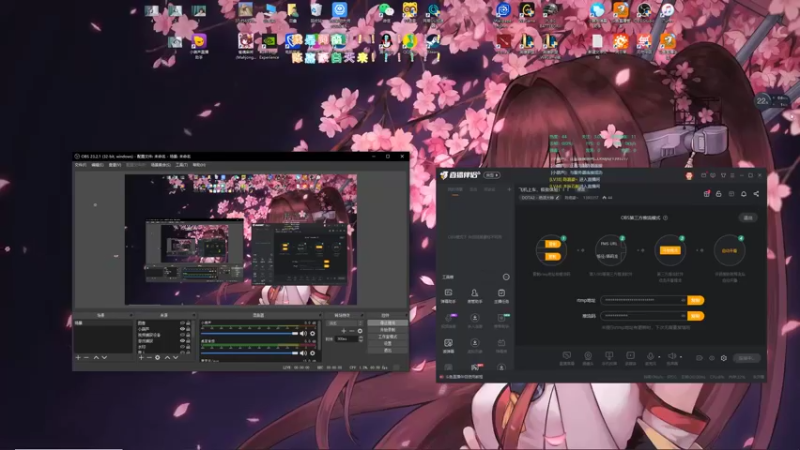Screen dimensions: 800x450
Task: Move scene up in OBS Scenes panel
Action: pos(96,358)
